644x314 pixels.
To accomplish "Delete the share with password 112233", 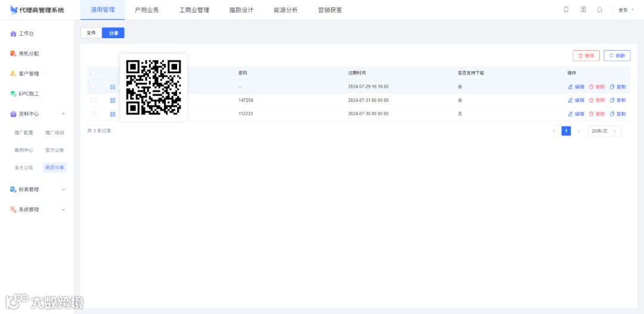I will coord(597,114).
